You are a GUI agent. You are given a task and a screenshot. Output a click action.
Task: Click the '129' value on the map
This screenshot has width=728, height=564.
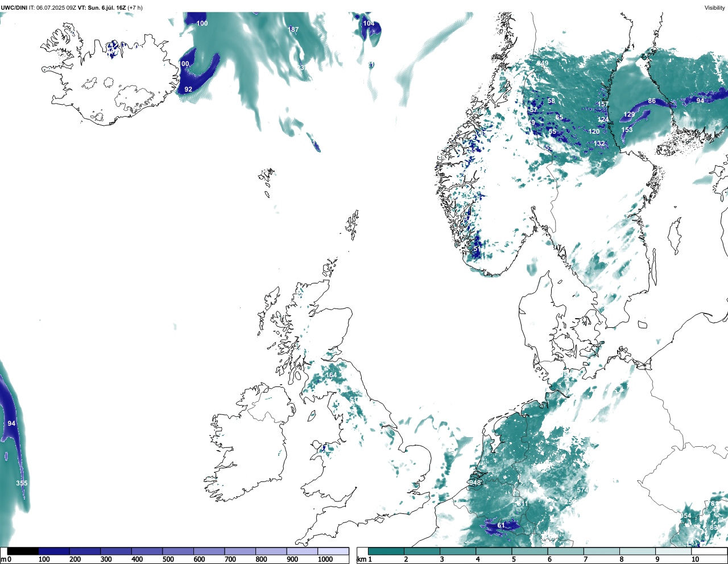(x=629, y=114)
